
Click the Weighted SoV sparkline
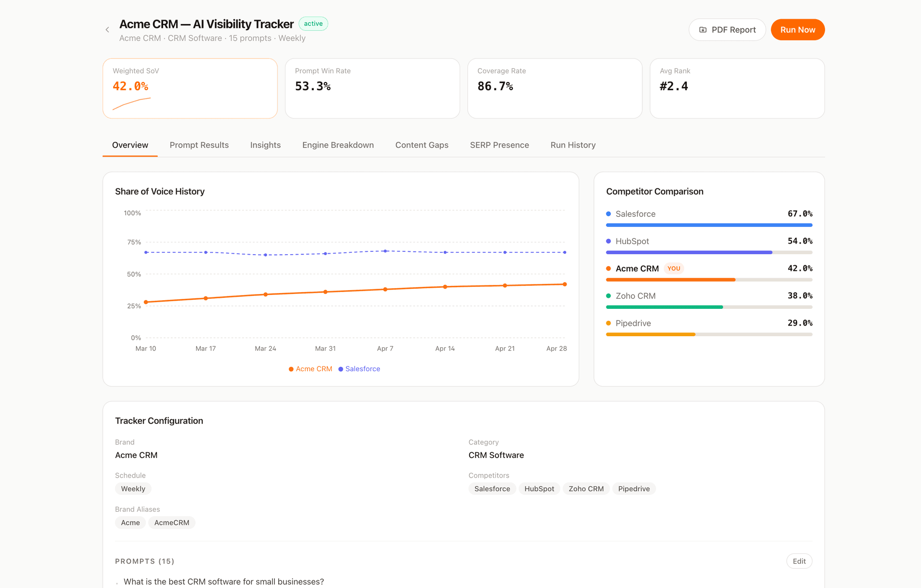tap(131, 104)
